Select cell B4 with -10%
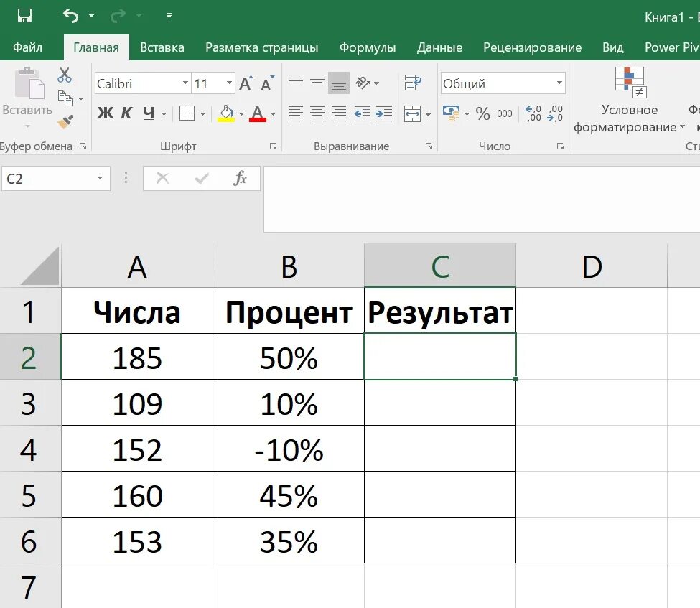The width and height of the screenshot is (700, 608). point(289,449)
